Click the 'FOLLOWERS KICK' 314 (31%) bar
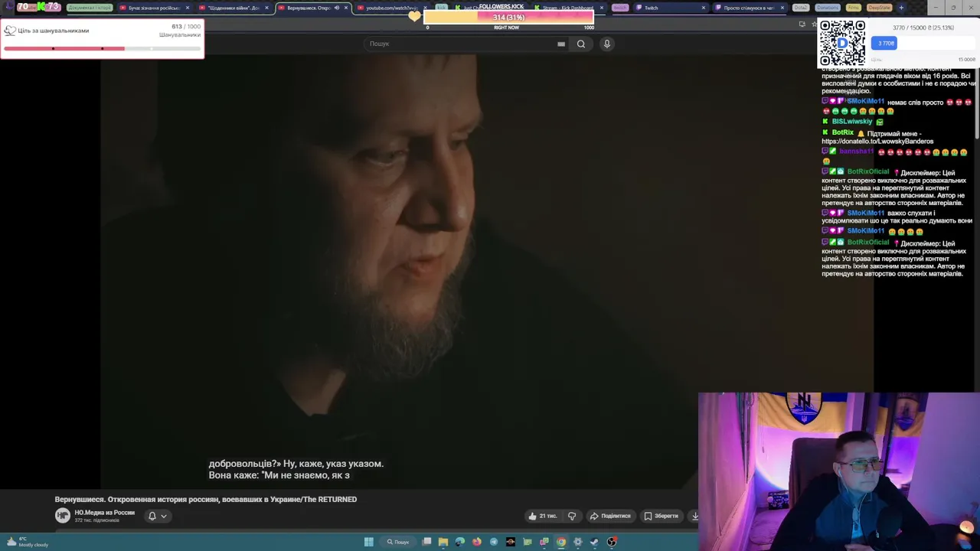Viewport: 980px width, 551px height. 508,18
